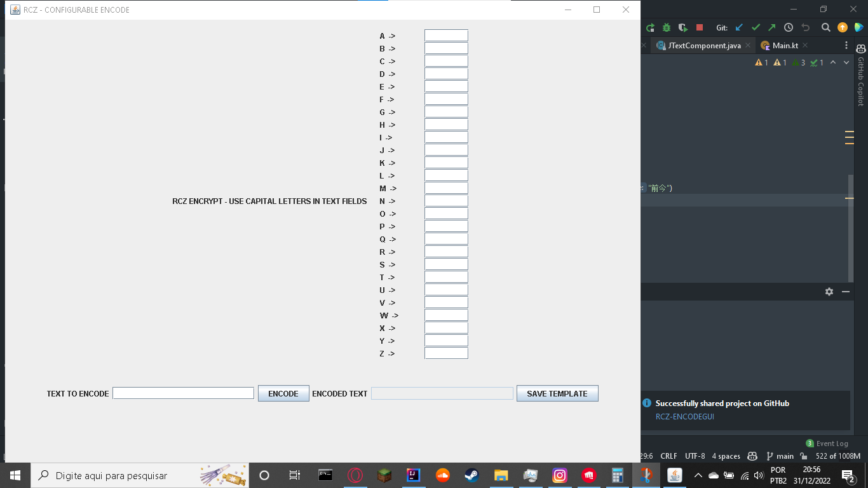Click the Windows Start button

[x=15, y=475]
